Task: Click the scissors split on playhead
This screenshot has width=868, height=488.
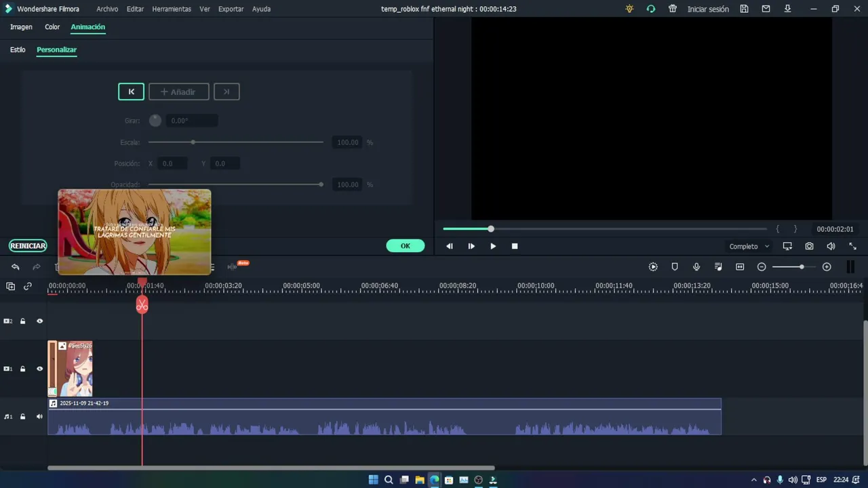Action: [x=142, y=305]
